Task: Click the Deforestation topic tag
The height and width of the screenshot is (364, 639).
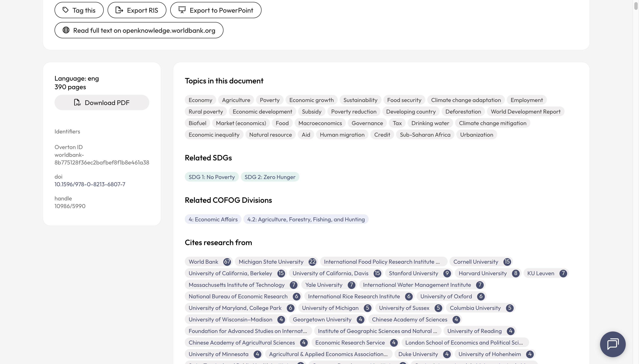Action: tap(463, 111)
